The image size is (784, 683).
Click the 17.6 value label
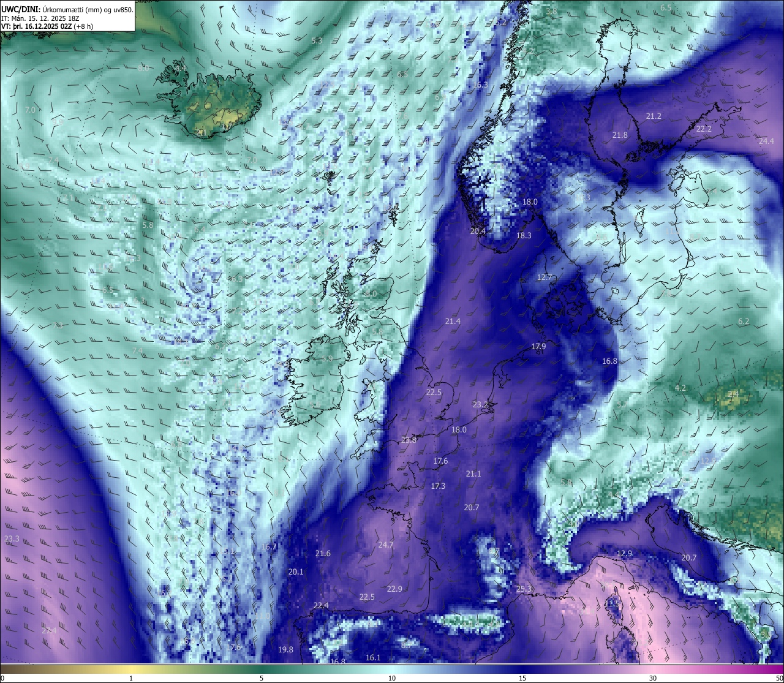point(440,461)
